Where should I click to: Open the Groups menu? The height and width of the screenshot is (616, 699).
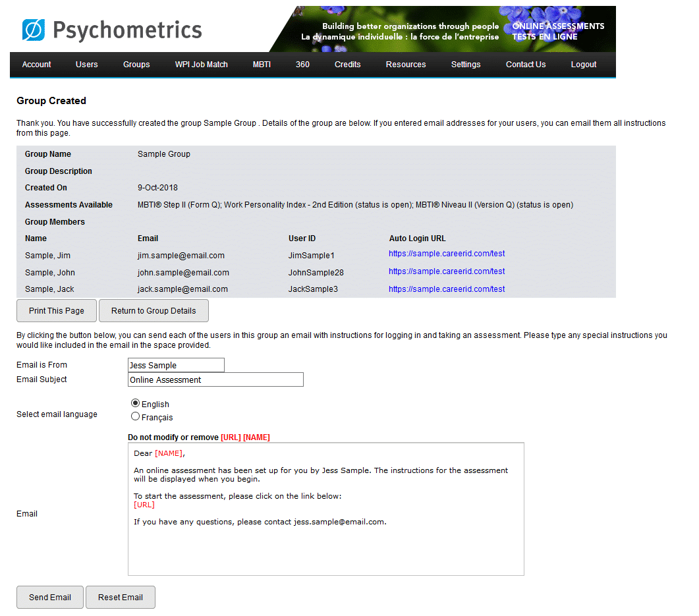click(136, 64)
